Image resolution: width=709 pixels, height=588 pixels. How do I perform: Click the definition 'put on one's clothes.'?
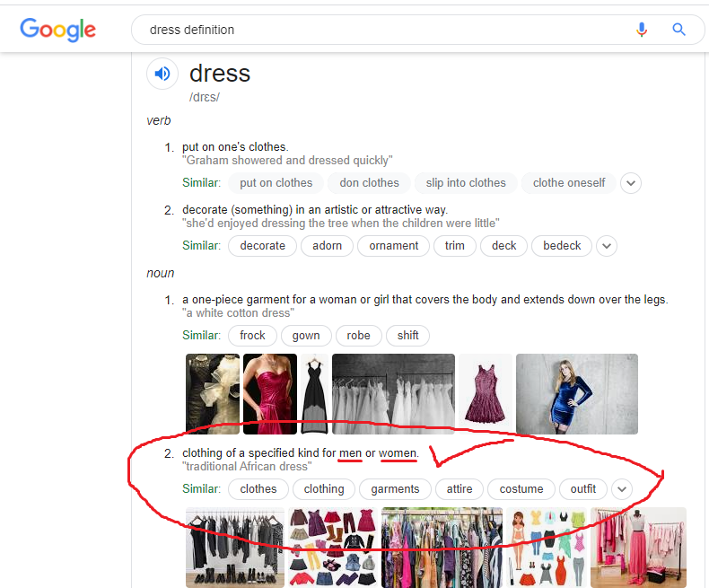click(x=235, y=147)
